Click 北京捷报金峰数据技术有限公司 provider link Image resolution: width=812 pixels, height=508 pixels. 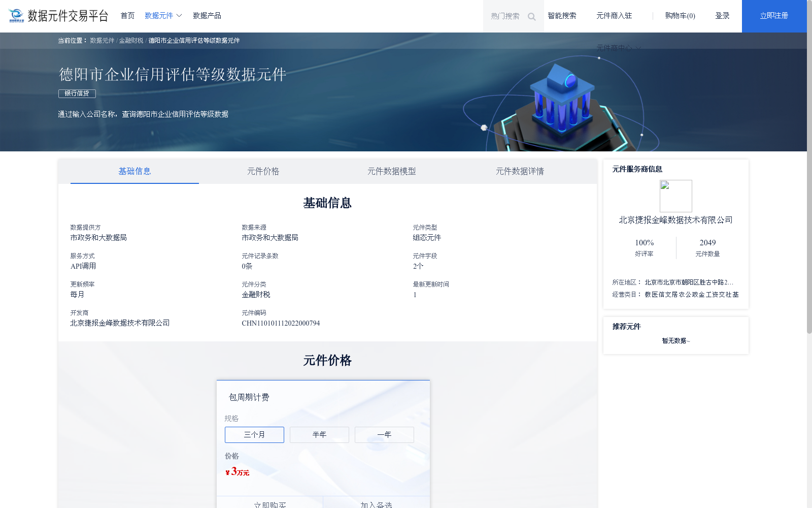click(675, 220)
